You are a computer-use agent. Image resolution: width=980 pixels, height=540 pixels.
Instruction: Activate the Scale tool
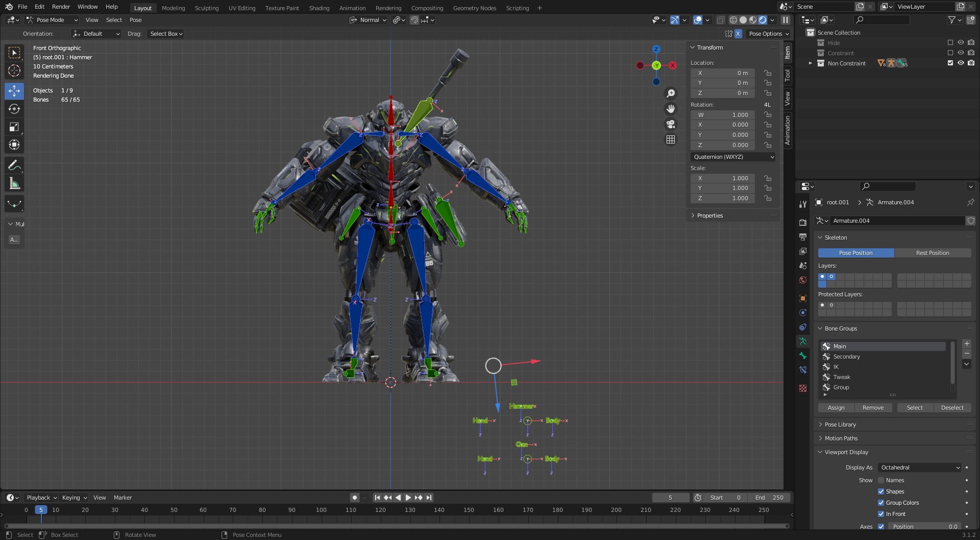tap(14, 127)
